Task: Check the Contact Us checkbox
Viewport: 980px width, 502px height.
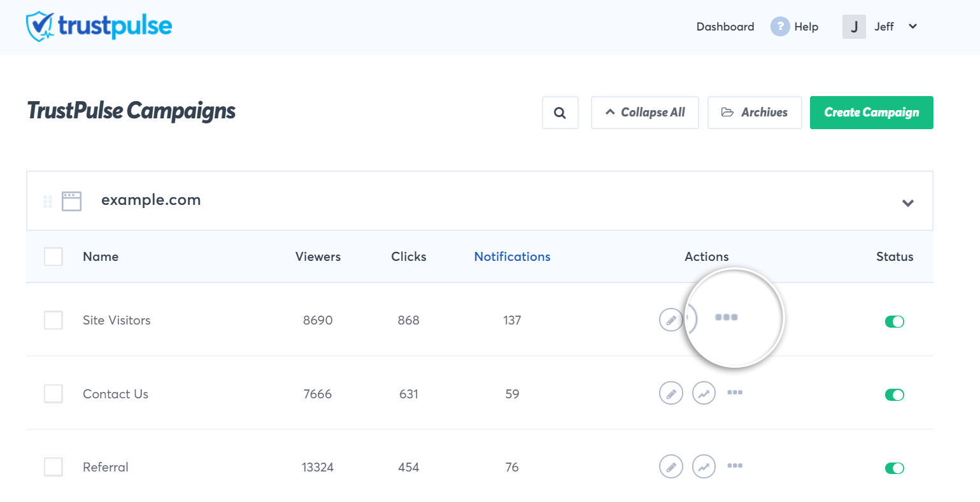Action: [53, 394]
